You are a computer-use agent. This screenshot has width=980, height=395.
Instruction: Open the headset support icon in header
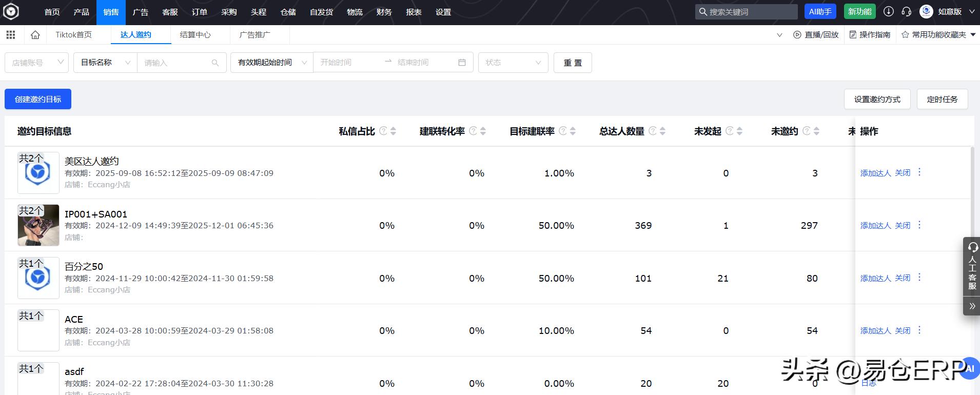pyautogui.click(x=907, y=12)
